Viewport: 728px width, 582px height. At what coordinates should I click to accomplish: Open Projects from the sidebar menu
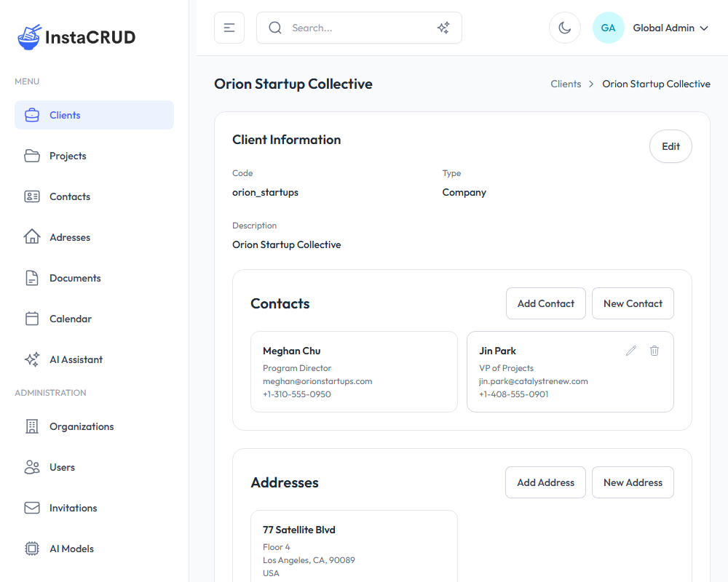click(x=68, y=156)
